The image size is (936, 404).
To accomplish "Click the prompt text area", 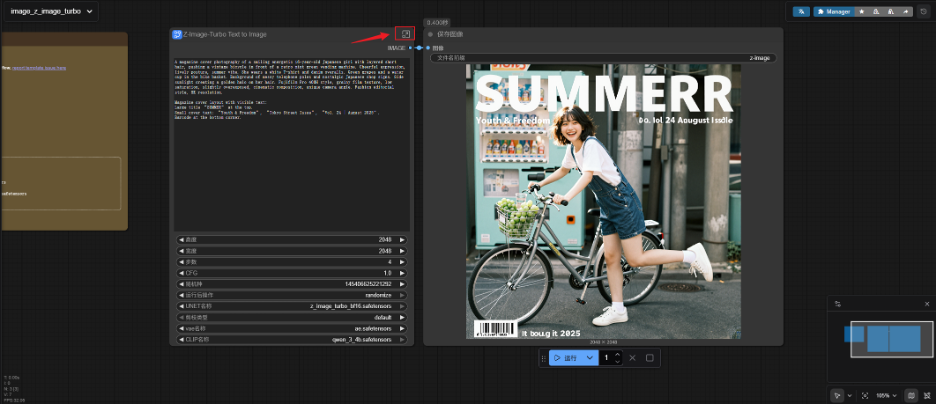I will [x=290, y=140].
